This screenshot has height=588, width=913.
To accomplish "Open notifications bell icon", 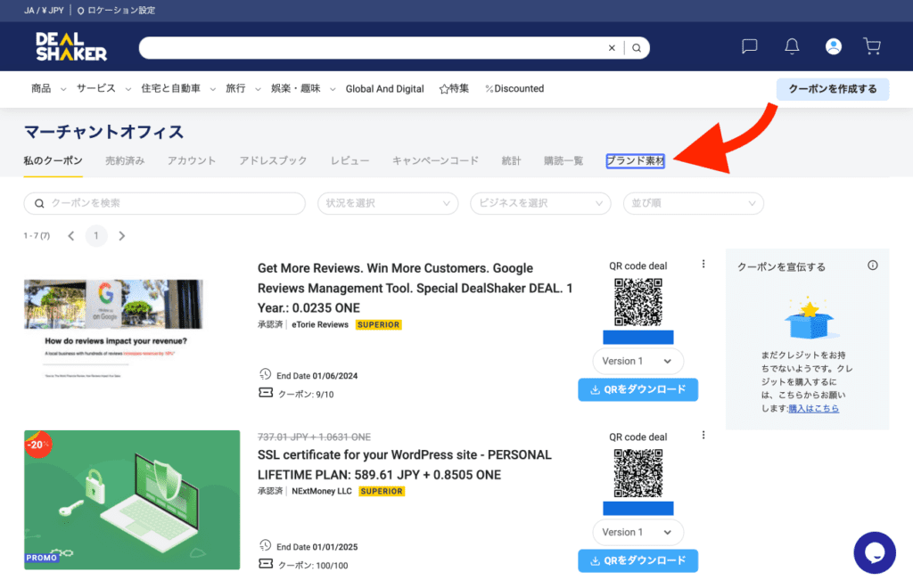I will click(792, 46).
